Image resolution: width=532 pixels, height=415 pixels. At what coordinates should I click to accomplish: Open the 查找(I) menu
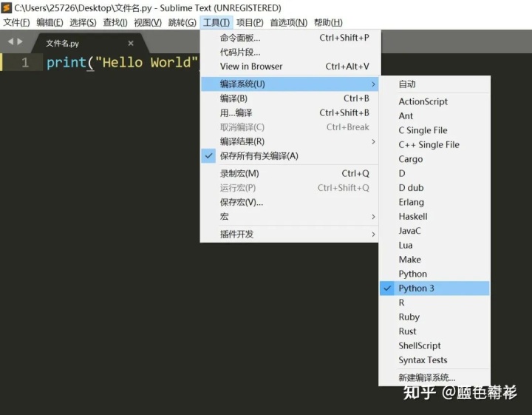click(x=115, y=22)
